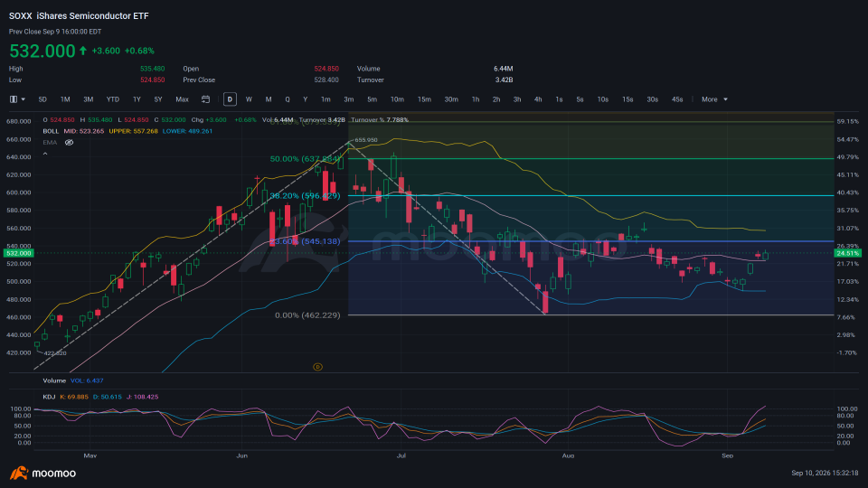868x488 pixels.
Task: Select the Max range
Action: (182, 99)
